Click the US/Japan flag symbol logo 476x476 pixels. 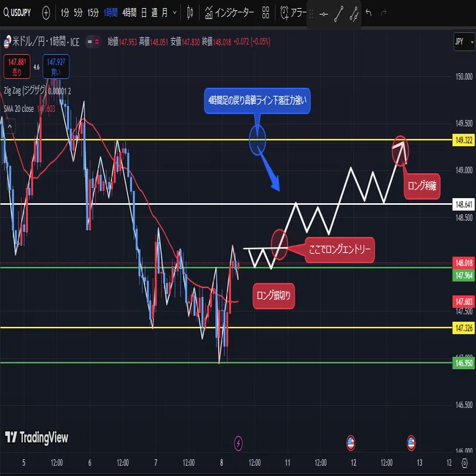click(x=7, y=42)
